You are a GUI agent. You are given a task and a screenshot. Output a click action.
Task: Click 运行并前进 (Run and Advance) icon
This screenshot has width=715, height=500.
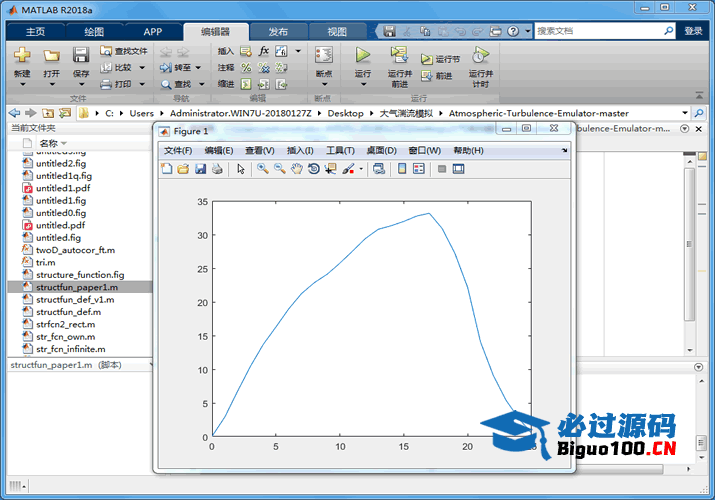pos(399,55)
